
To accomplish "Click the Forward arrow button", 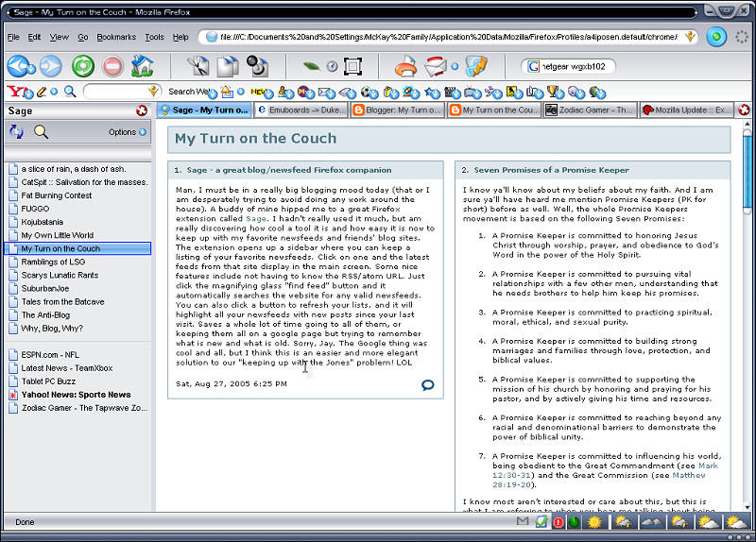I will point(50,66).
